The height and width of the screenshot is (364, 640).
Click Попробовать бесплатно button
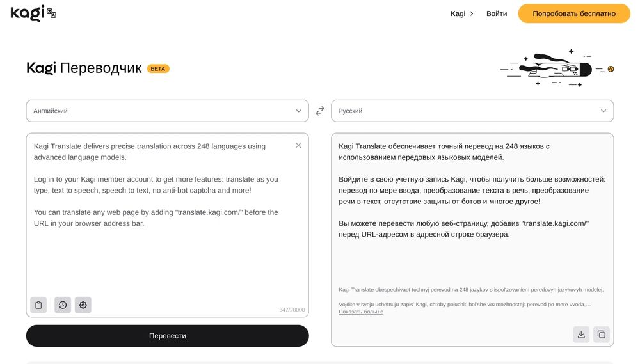(x=574, y=13)
